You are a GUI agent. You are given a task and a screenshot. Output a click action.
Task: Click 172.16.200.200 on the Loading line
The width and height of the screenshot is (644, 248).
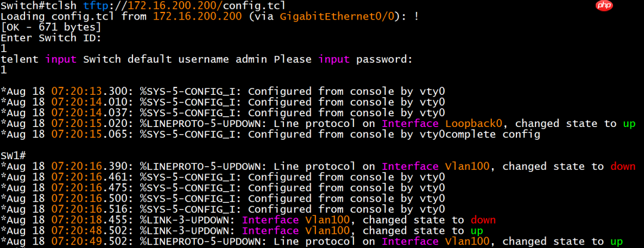pos(194,16)
